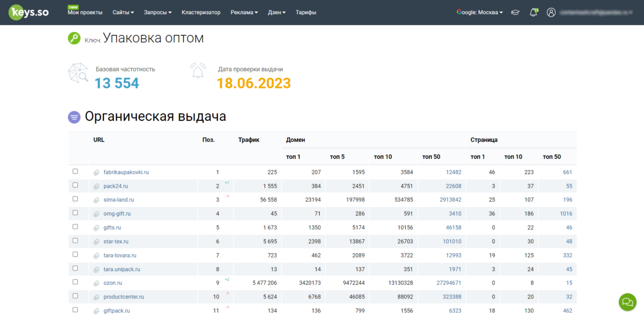Expand the Google: Москва region selector

(480, 13)
